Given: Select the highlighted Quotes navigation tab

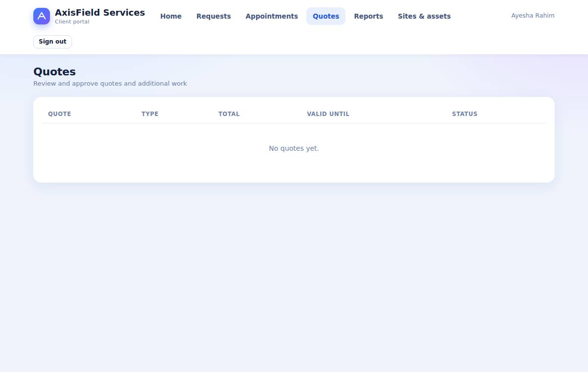Looking at the screenshot, I should click(326, 16).
